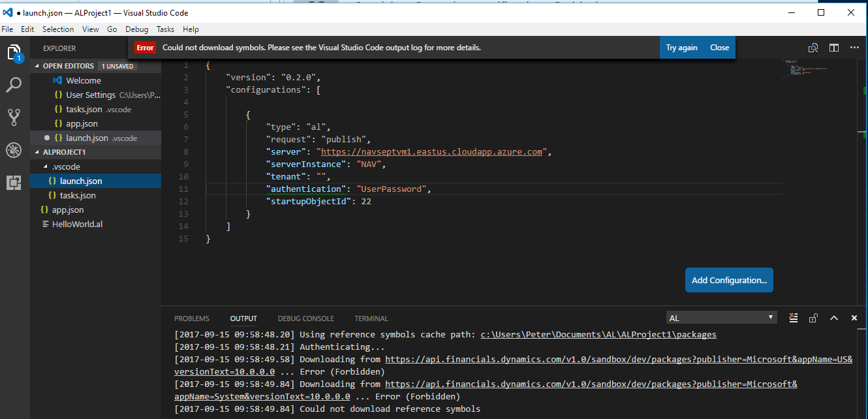Open HelloWorld.al file
Screen dimensions: 868x419
coord(95,224)
